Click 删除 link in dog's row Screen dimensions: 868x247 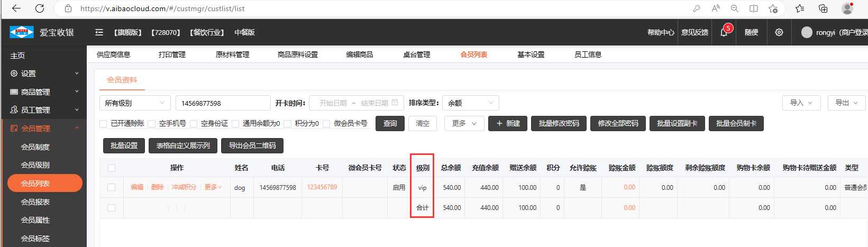[157, 187]
